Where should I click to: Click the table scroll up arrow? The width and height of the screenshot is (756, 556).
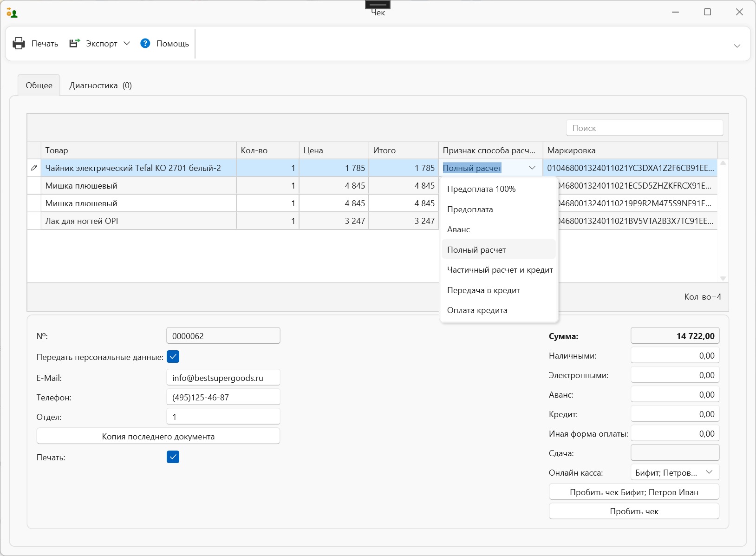pos(723,163)
